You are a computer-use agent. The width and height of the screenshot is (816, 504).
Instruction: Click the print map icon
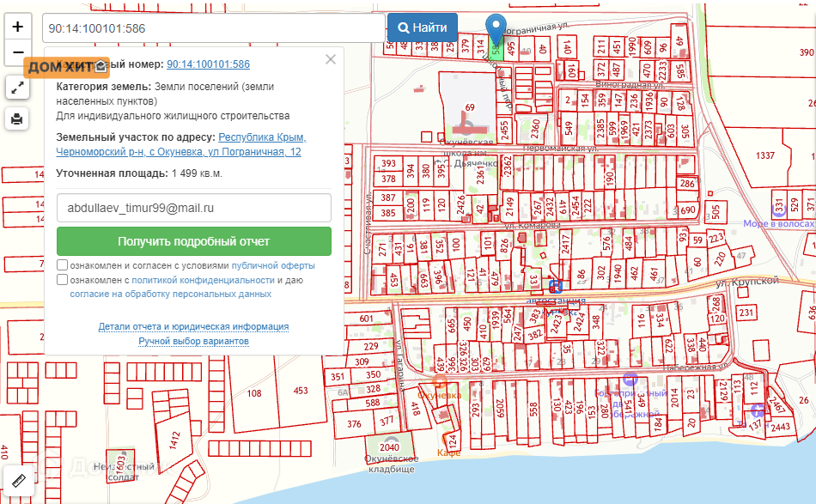18,118
